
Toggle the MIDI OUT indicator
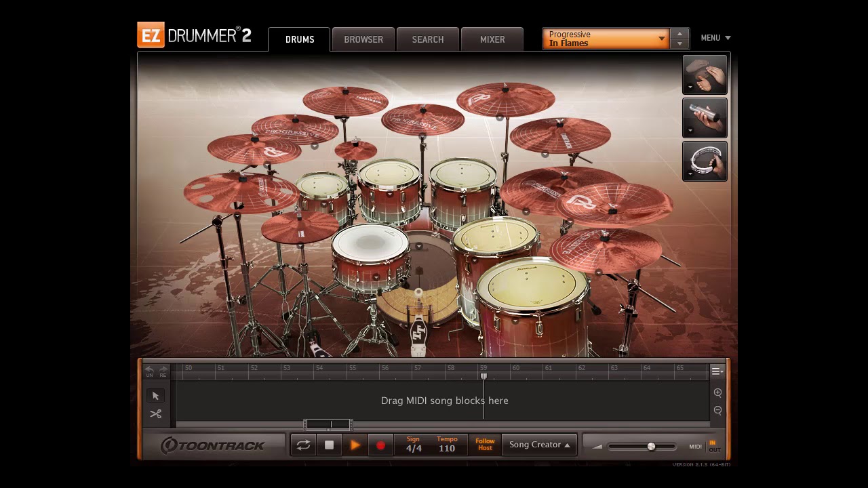point(715,450)
